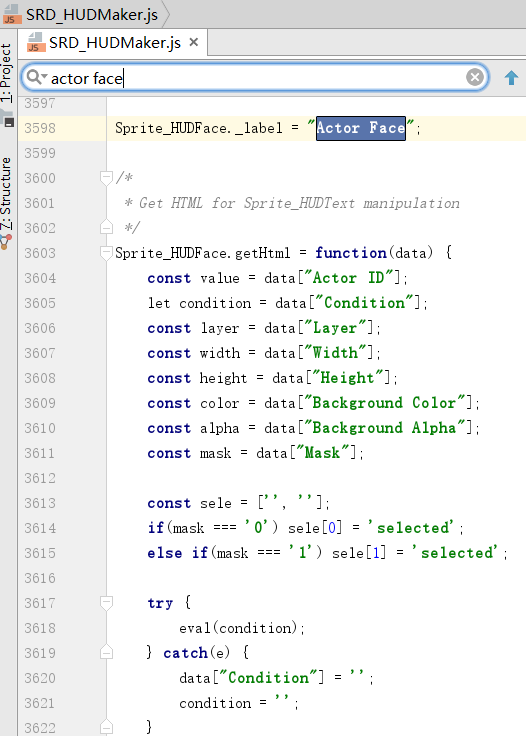Viewport: 526px width, 736px height.
Task: Collapse getHtml function at line 3603
Action: pyautogui.click(x=107, y=253)
